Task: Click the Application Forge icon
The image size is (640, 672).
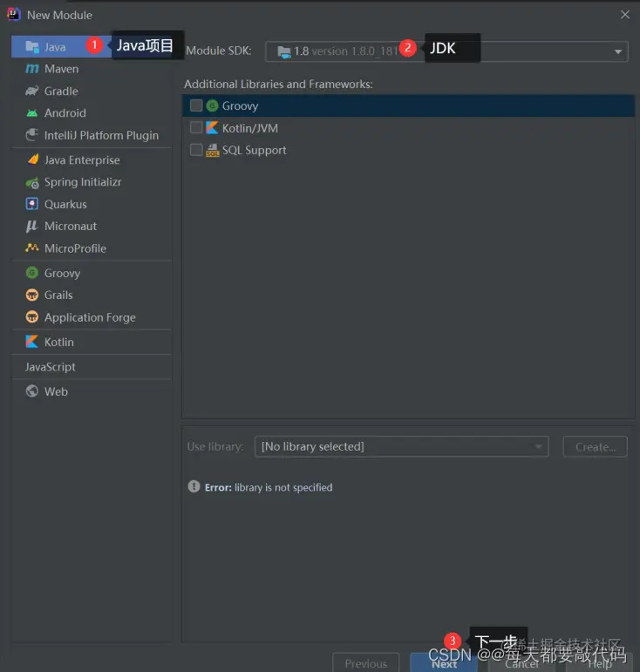Action: 32,317
